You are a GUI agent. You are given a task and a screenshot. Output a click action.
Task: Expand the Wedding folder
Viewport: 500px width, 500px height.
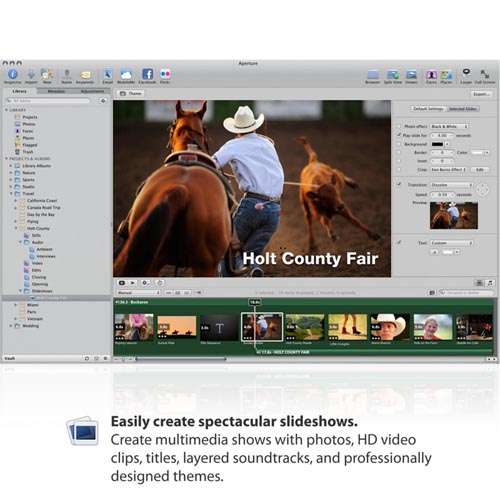(x=11, y=326)
